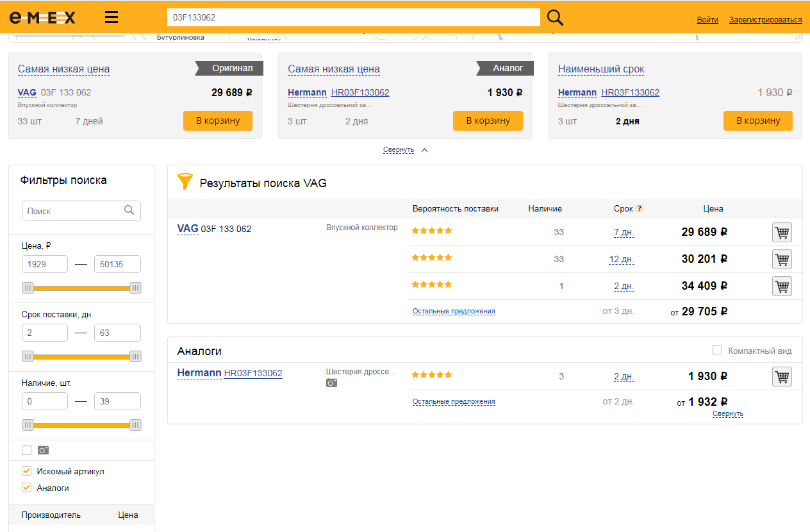Screen dimensions: 810x532
Task: Open the Самая низкая цена Оригинал card title
Action: (x=63, y=69)
